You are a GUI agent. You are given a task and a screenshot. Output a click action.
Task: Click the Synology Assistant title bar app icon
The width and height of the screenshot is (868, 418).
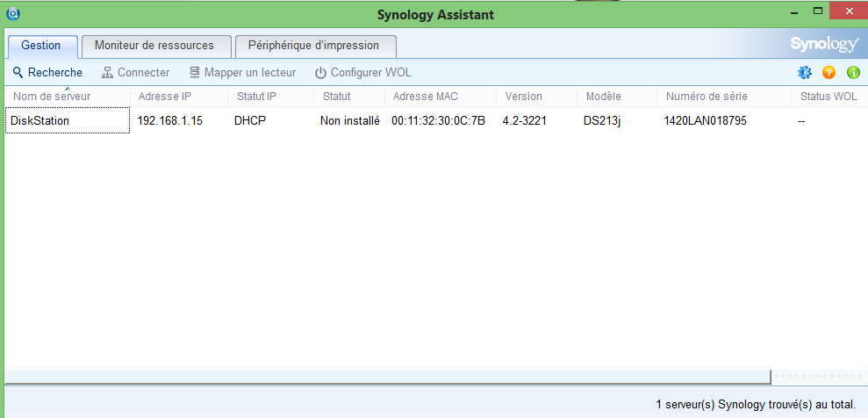pyautogui.click(x=13, y=14)
